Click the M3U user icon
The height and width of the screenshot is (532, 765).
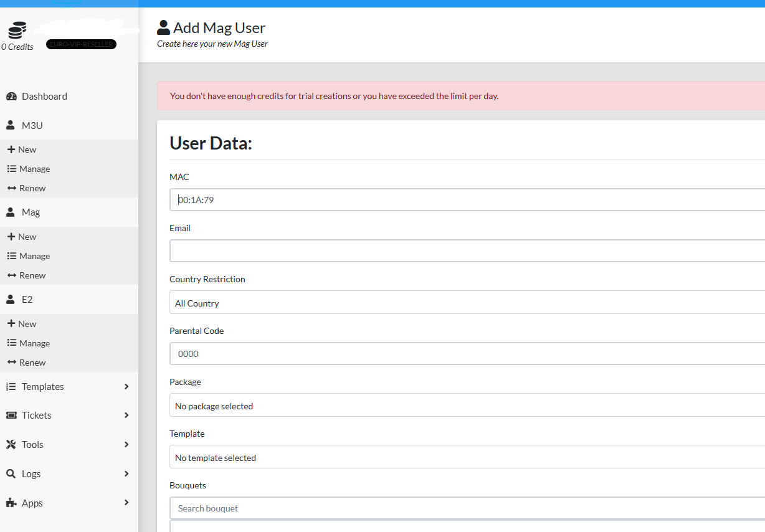point(11,125)
